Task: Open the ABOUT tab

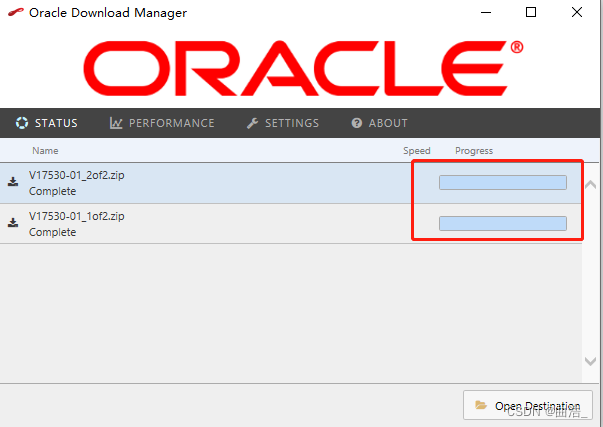Action: tap(379, 123)
